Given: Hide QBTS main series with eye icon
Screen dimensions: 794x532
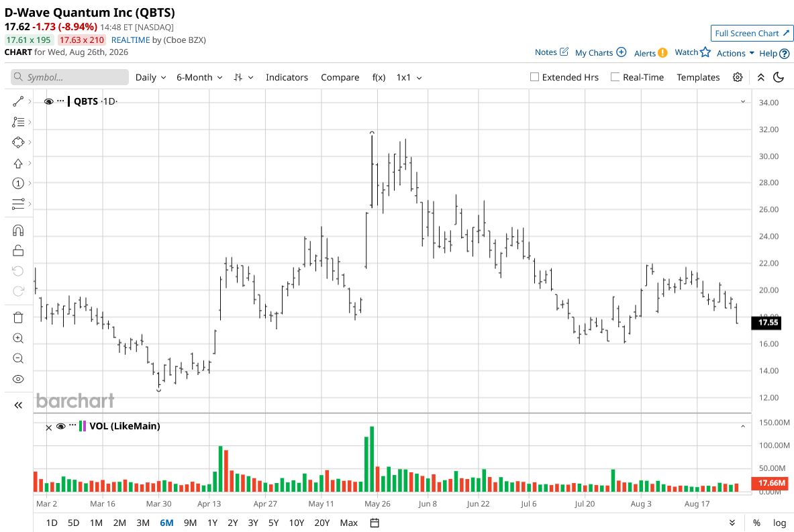Looking at the screenshot, I should (x=48, y=101).
